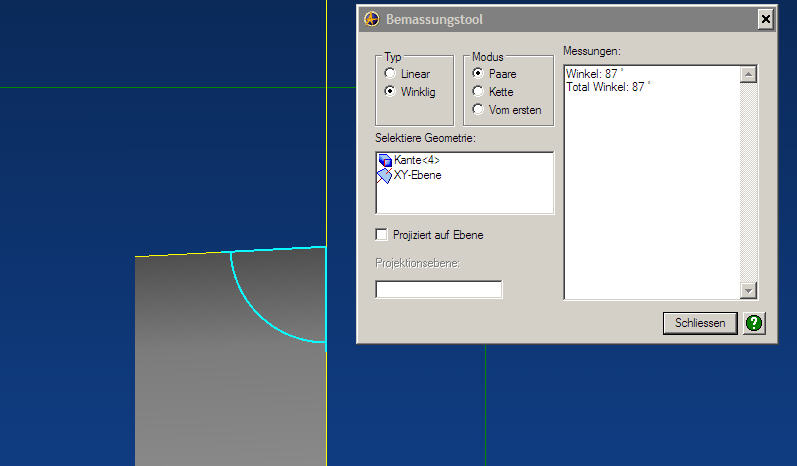Select XY-Ebene in the geometry list

(x=417, y=175)
